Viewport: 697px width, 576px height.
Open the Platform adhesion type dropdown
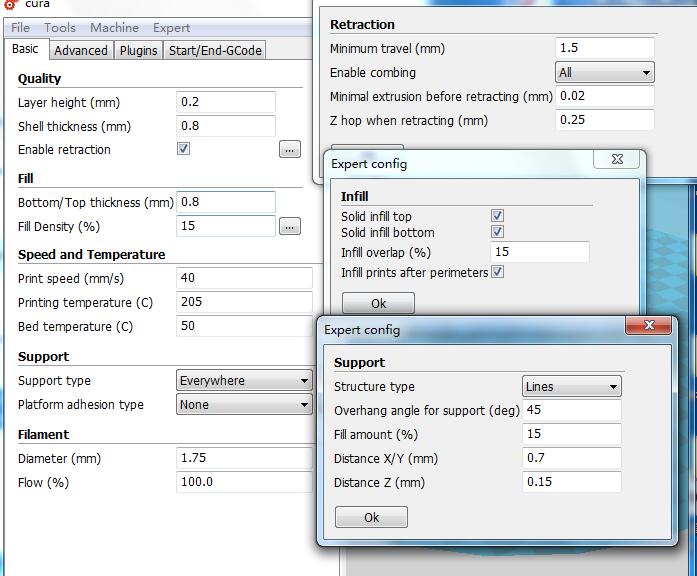point(244,404)
